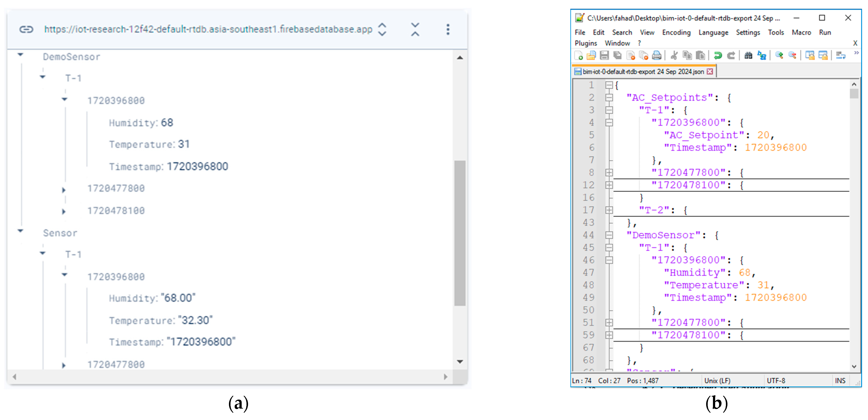Open the Encoding menu
868x420 pixels.
pyautogui.click(x=676, y=33)
